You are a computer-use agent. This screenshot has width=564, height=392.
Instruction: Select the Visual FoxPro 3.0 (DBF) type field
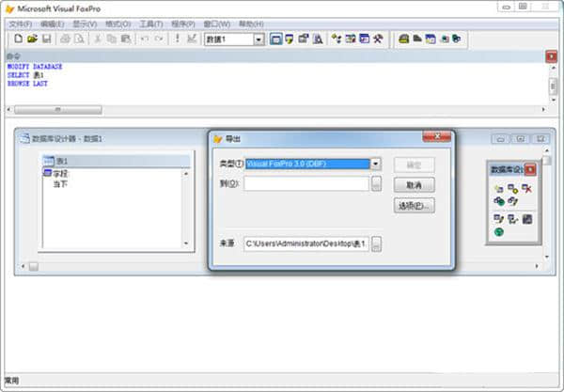click(x=307, y=164)
